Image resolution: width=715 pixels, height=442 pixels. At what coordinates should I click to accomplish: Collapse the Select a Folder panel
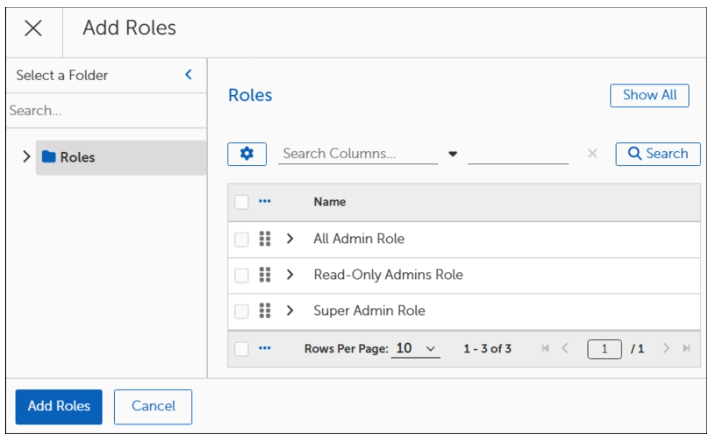pyautogui.click(x=188, y=75)
